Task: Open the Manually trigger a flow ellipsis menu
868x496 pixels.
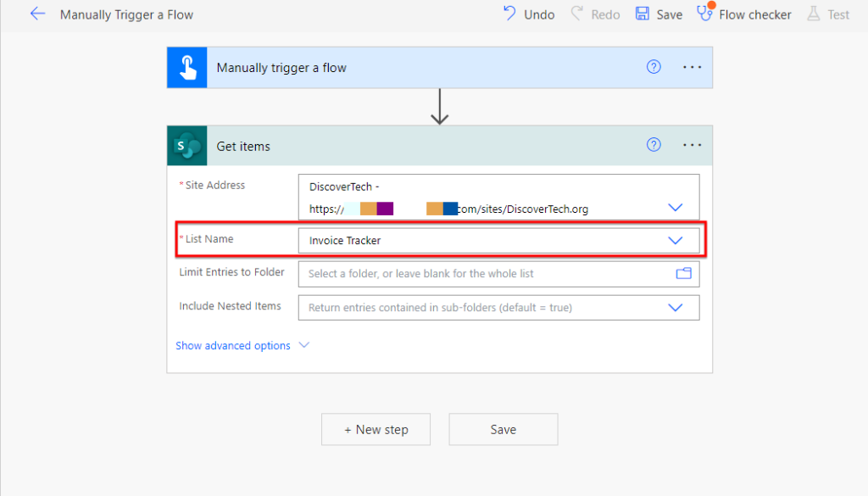Action: tap(692, 67)
